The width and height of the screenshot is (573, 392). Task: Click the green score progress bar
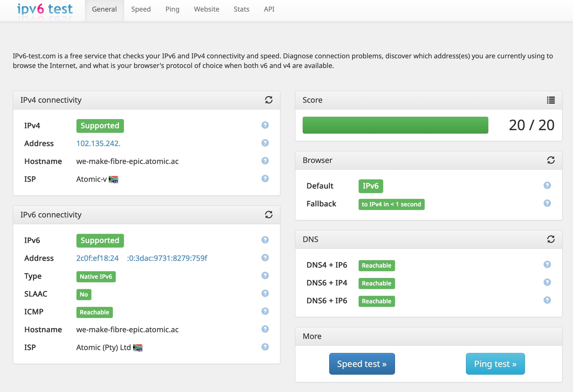click(x=395, y=125)
